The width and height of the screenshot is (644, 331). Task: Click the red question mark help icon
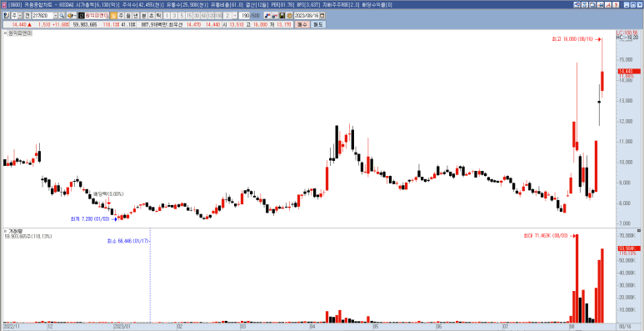tap(616, 4)
